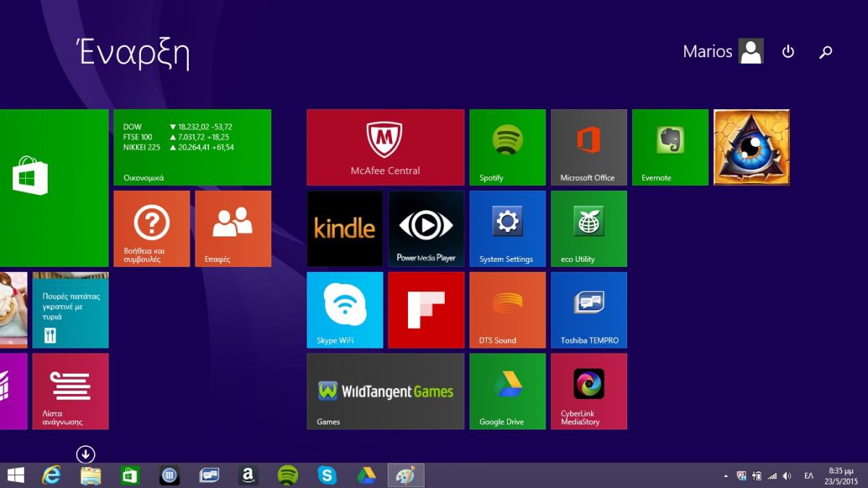Open the network signal tray icon
The height and width of the screenshot is (488, 868).
[772, 476]
